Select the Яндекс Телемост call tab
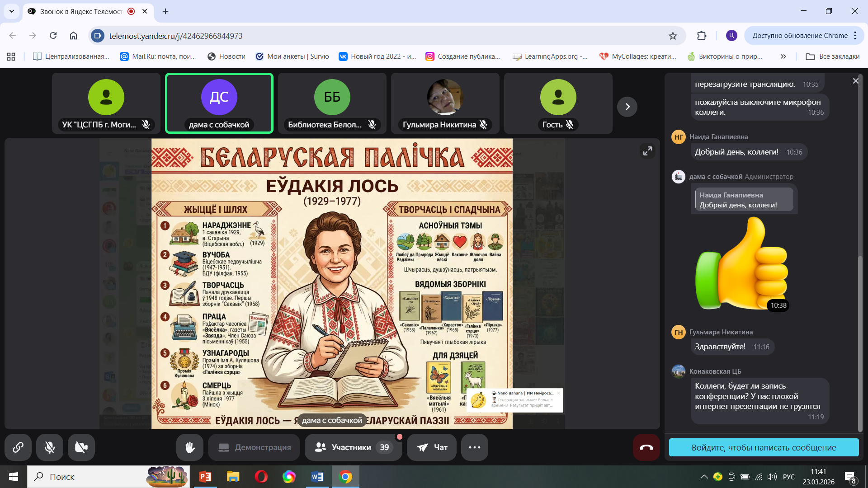The image size is (868, 488). tap(81, 11)
